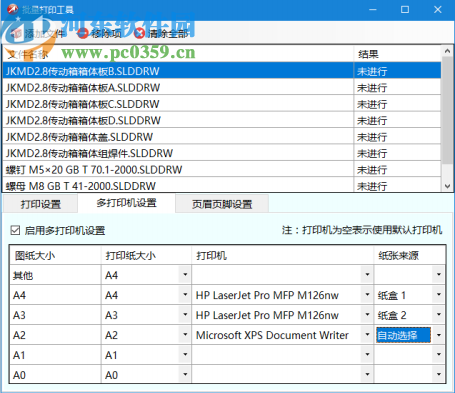Screen dimensions: 455x393
Task: Click file list scrollbar down arrow
Action: coord(447,186)
